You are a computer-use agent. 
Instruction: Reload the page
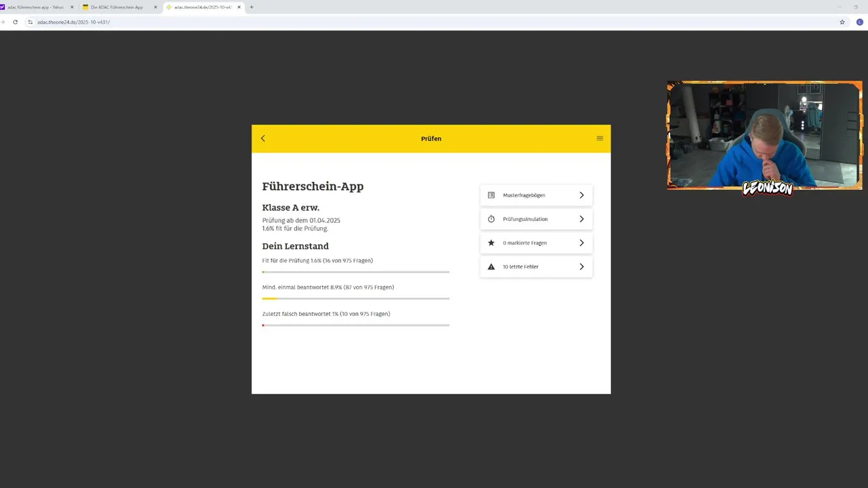[x=15, y=22]
